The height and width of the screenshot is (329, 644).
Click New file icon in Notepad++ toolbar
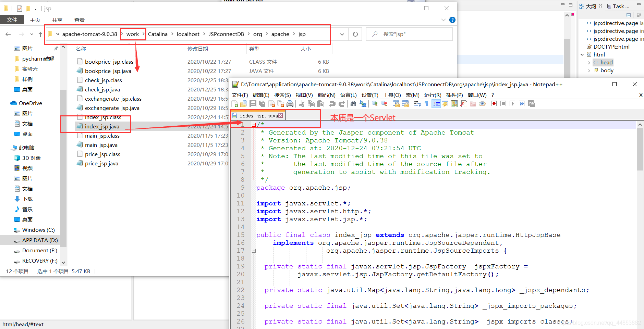point(235,104)
